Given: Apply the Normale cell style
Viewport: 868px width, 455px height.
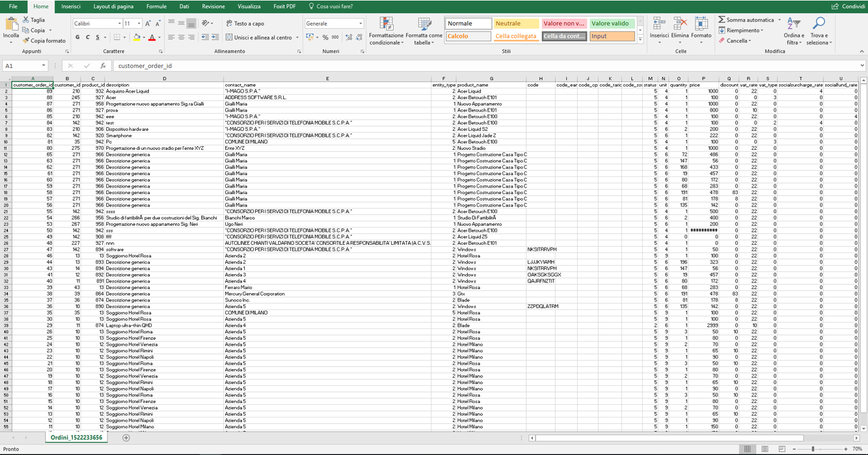Looking at the screenshot, I should (467, 23).
